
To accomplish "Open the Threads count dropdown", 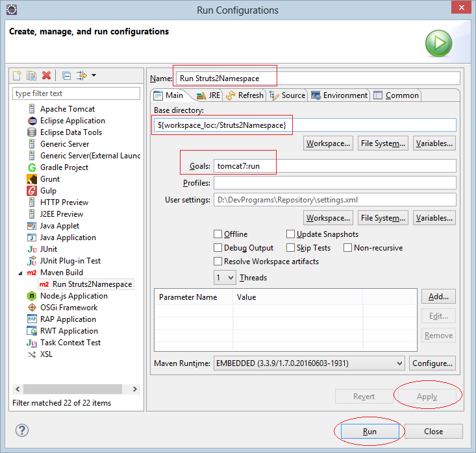I will 225,278.
